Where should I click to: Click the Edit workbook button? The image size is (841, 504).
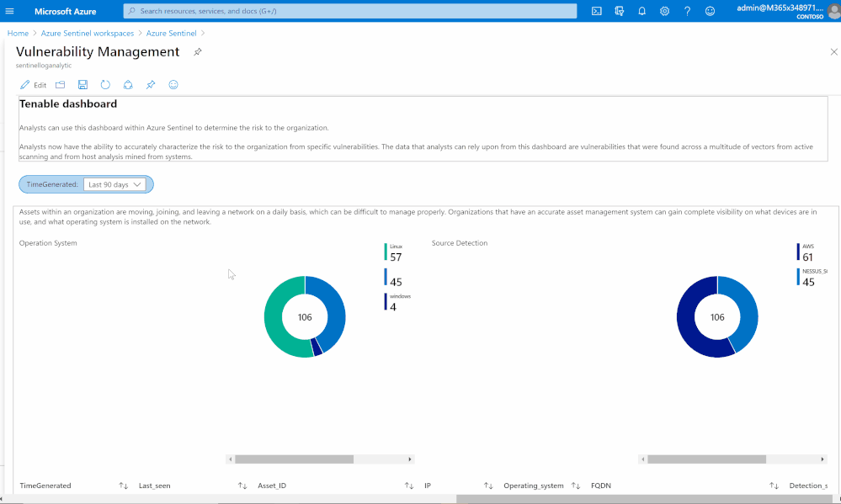point(34,85)
